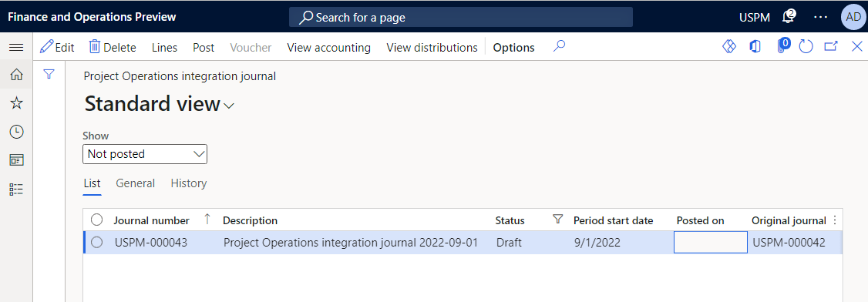Image resolution: width=868 pixels, height=302 pixels.
Task: Open Recent clock icon in sidebar
Action: [x=16, y=132]
